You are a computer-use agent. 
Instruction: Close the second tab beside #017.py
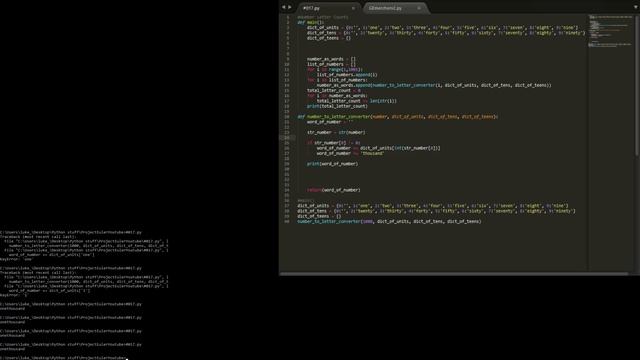tap(419, 8)
